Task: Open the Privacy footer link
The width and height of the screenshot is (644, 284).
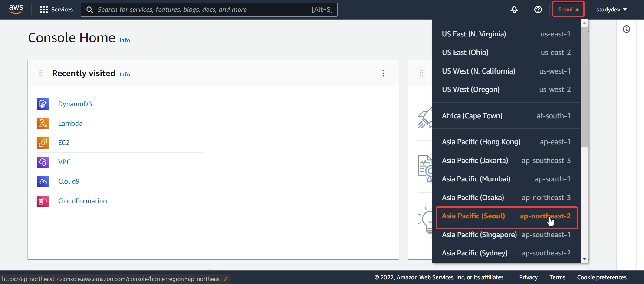Action: point(528,277)
